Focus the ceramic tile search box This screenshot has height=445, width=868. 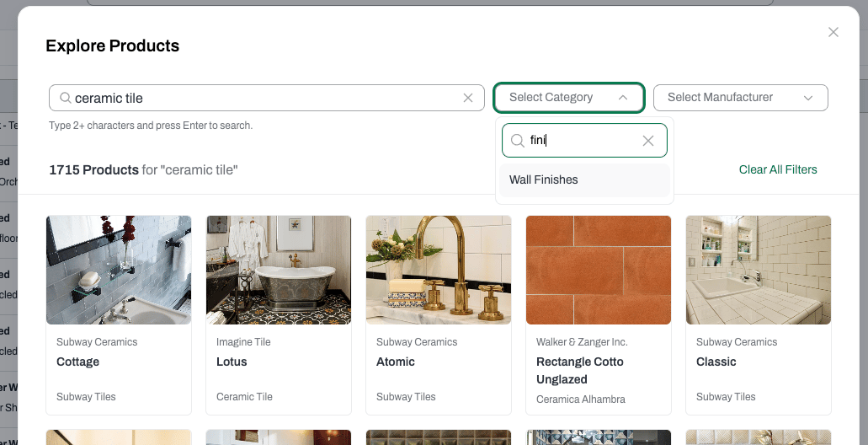pyautogui.click(x=267, y=98)
